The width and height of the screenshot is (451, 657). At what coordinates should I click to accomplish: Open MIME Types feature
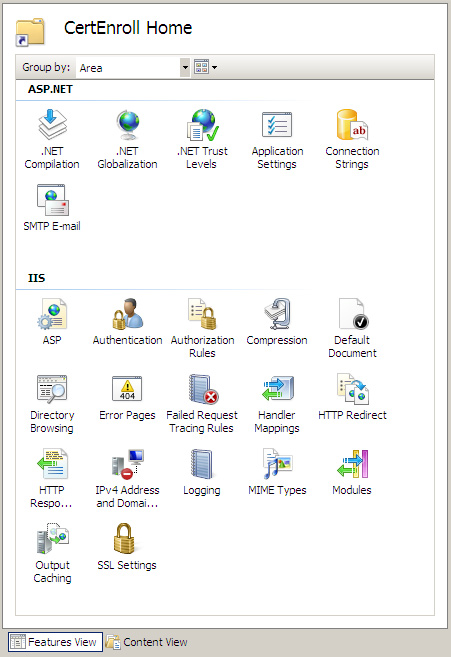click(277, 472)
